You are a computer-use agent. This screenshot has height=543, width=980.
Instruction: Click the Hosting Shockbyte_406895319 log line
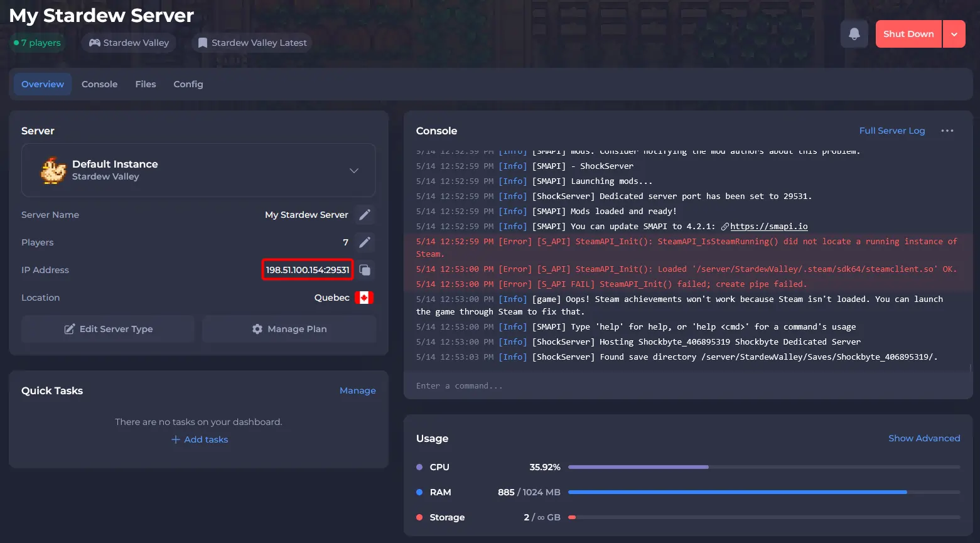638,342
